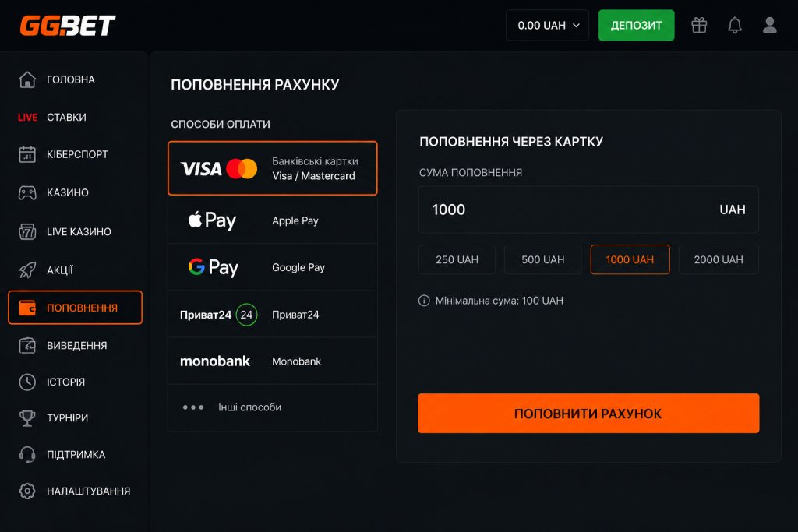Select the 250 UAH preset amount
The height and width of the screenshot is (532, 798).
pos(457,259)
